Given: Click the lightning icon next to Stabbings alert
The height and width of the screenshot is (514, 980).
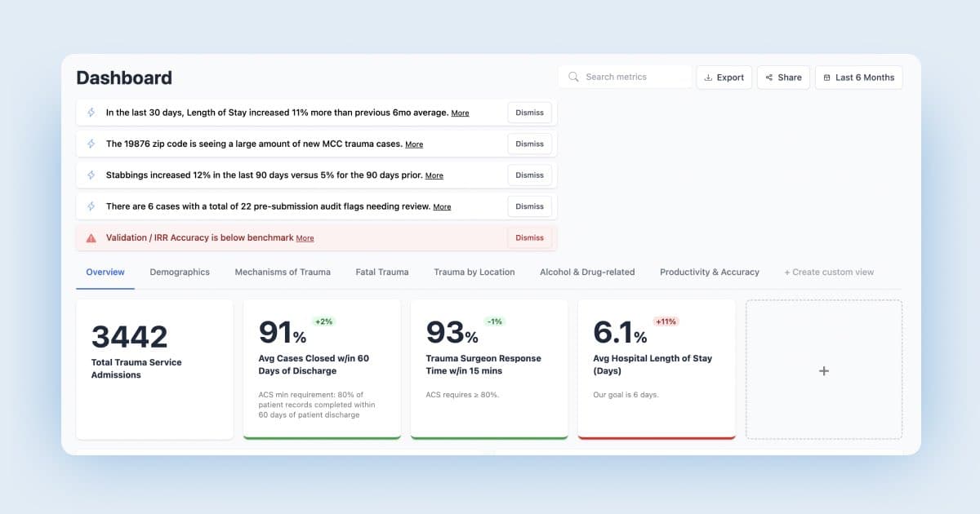Looking at the screenshot, I should pyautogui.click(x=91, y=175).
